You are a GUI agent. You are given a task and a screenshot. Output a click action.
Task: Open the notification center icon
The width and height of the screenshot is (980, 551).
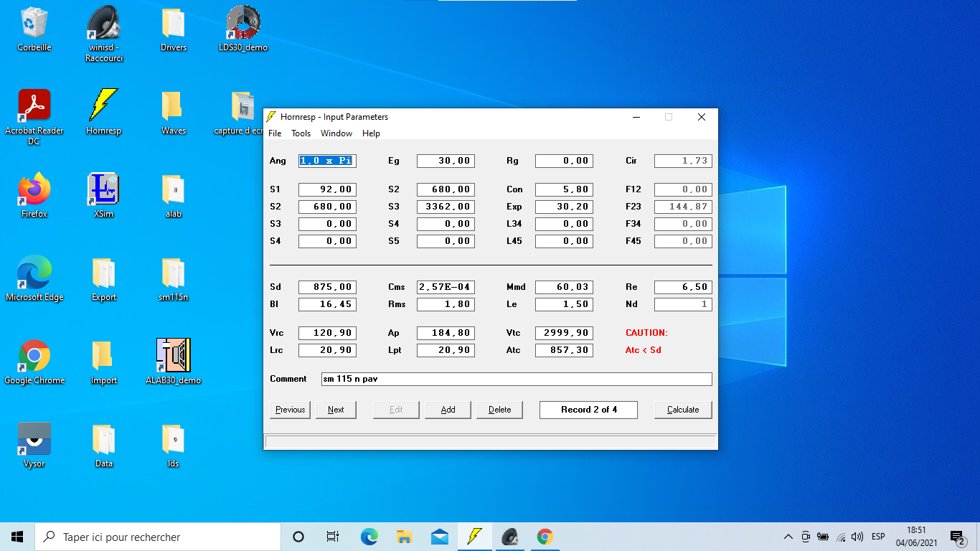pyautogui.click(x=957, y=537)
